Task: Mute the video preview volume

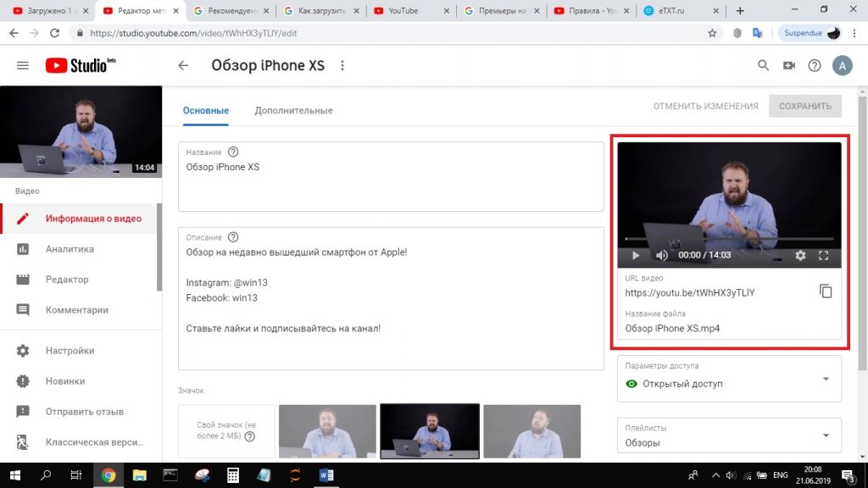Action: pos(661,256)
